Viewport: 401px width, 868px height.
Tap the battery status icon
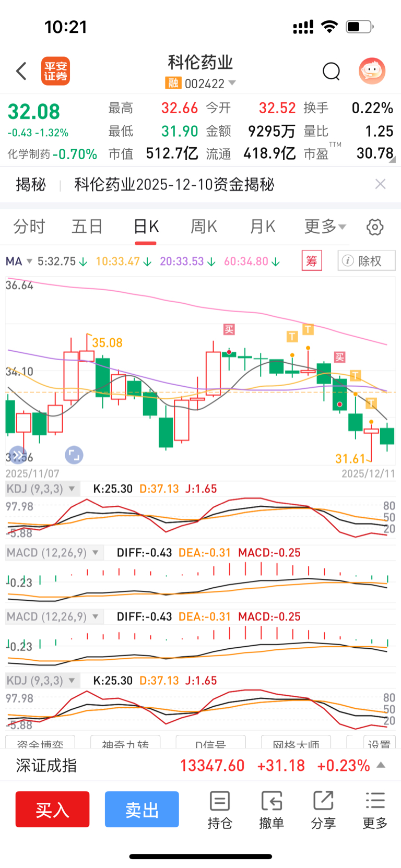pos(360,27)
